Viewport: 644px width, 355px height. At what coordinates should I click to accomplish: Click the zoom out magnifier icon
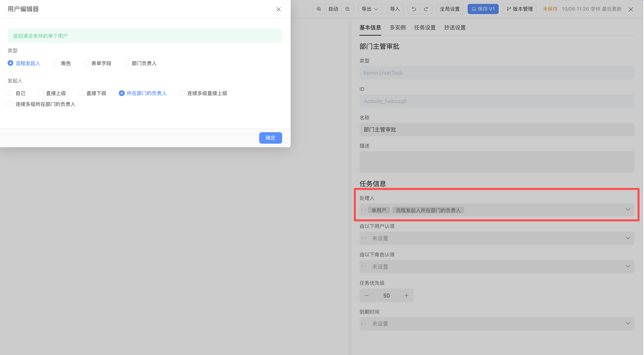pyautogui.click(x=348, y=9)
